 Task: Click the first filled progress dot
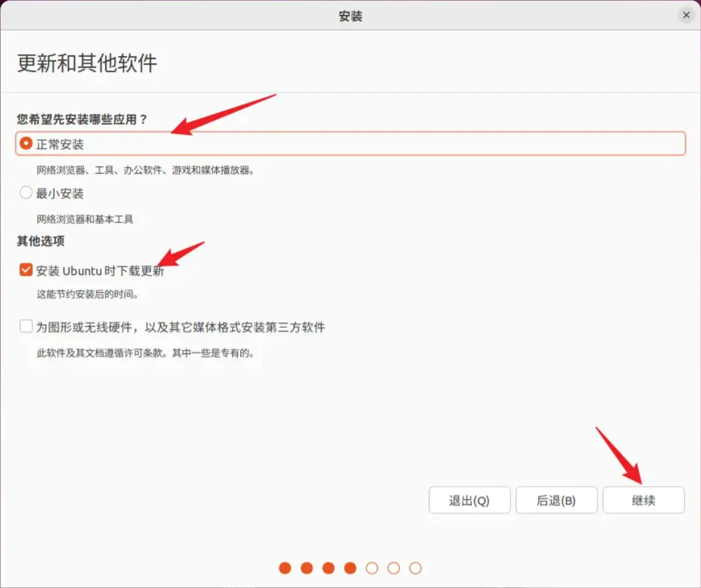(285, 568)
